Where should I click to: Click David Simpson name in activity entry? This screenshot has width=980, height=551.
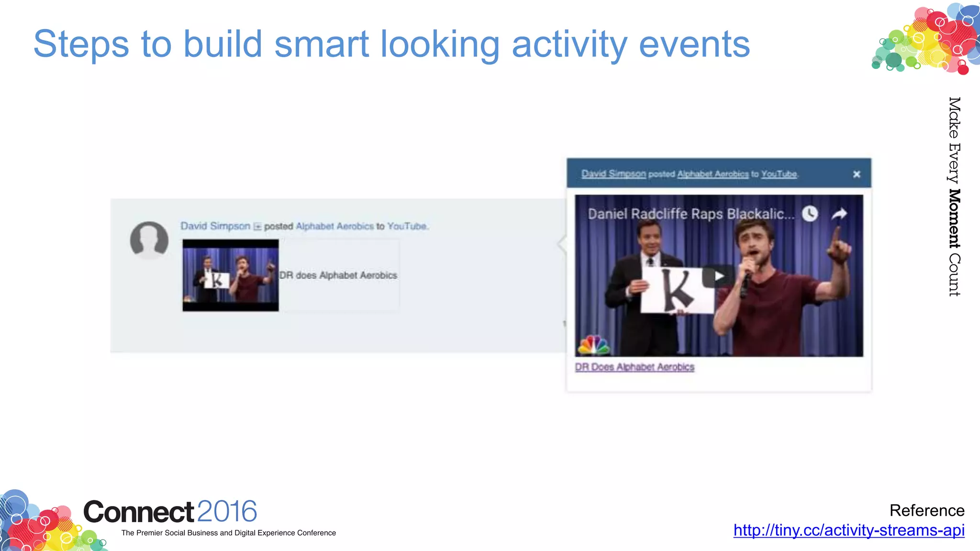tap(215, 226)
